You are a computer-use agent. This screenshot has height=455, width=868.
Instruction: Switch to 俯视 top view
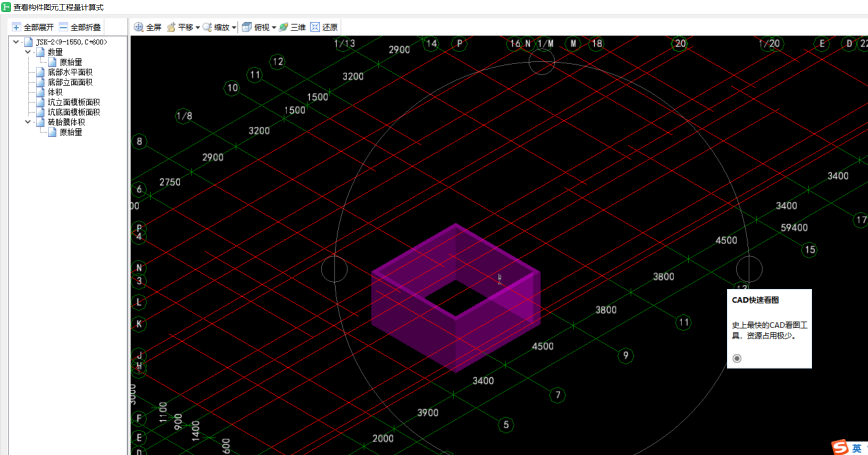(256, 27)
